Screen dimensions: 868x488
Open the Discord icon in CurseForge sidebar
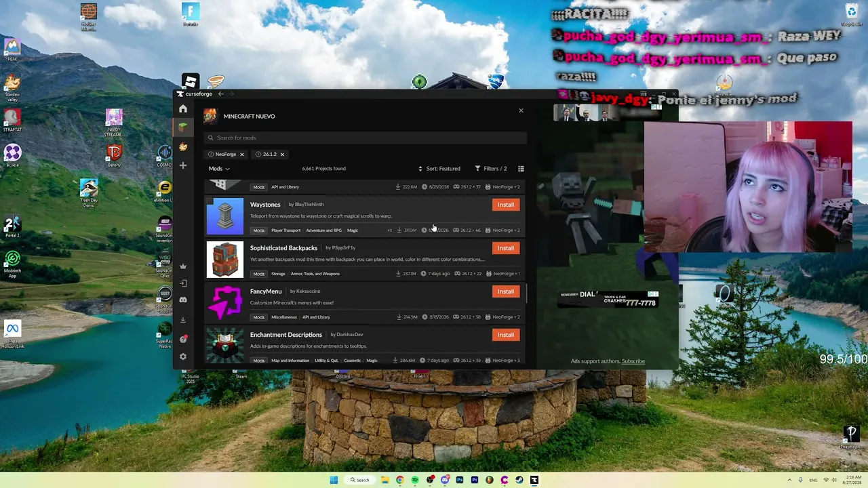183,300
